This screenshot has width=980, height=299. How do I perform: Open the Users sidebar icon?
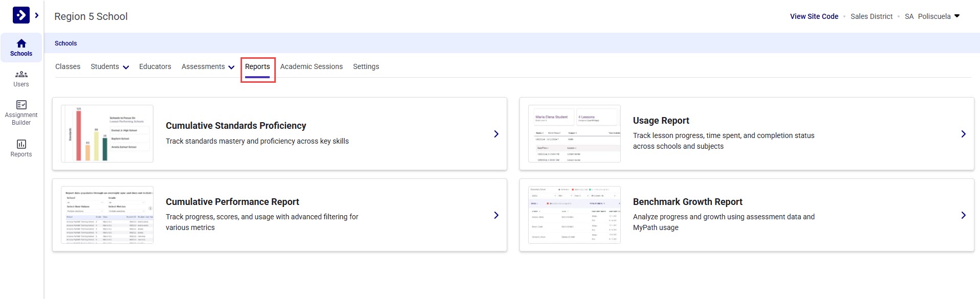click(x=21, y=79)
